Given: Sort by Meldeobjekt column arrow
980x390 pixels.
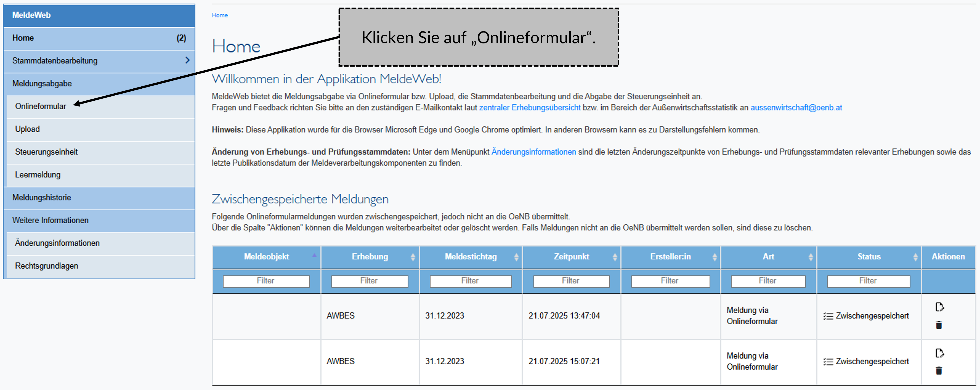Looking at the screenshot, I should [314, 255].
